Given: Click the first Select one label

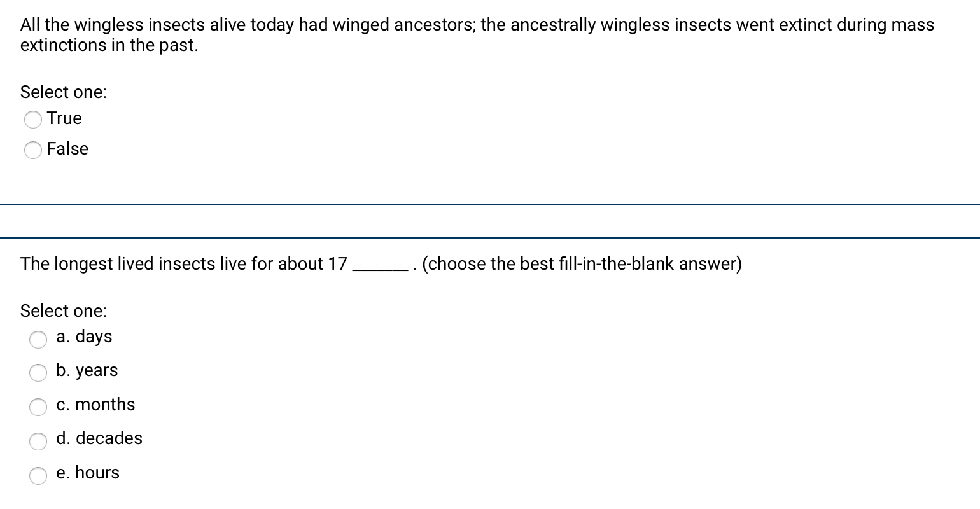Looking at the screenshot, I should click(x=64, y=92).
